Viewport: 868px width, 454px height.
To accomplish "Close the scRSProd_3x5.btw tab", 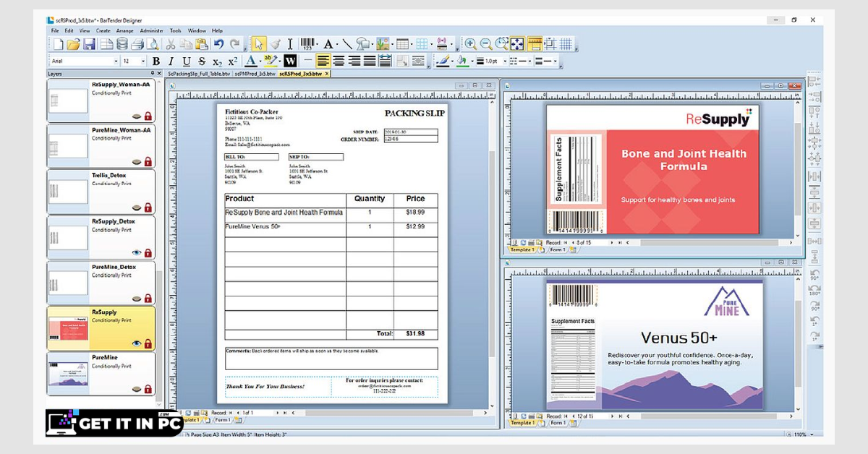I will 326,74.
